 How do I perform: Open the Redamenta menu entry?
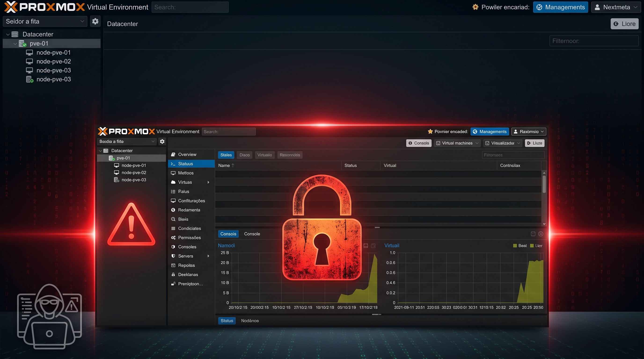(191, 210)
